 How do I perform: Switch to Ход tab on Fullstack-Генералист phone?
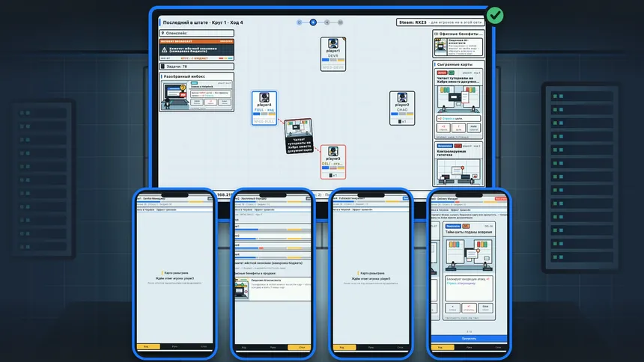pyautogui.click(x=344, y=347)
